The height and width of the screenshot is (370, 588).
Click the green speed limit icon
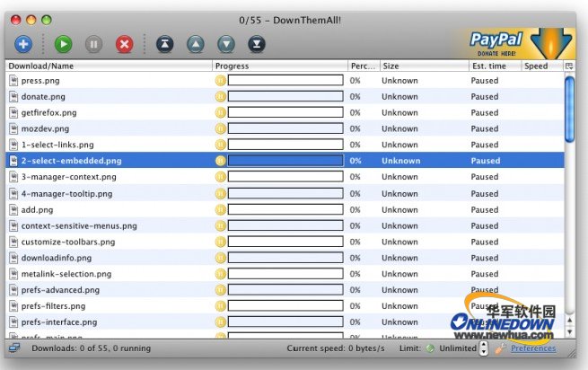tap(430, 348)
